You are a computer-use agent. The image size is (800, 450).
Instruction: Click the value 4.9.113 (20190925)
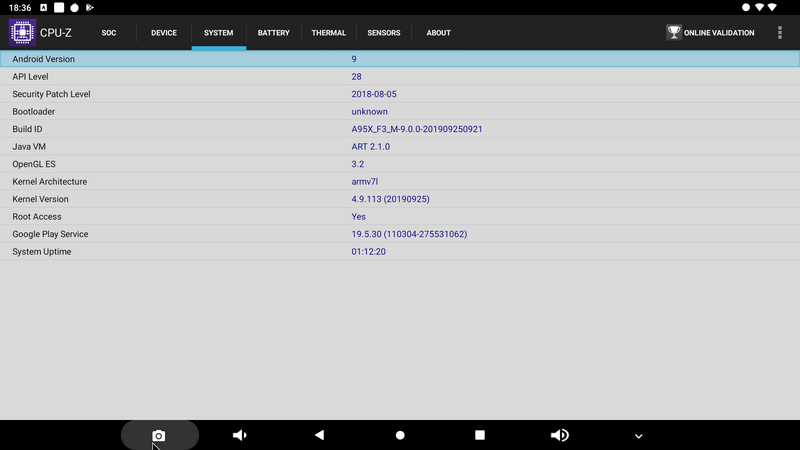[390, 199]
